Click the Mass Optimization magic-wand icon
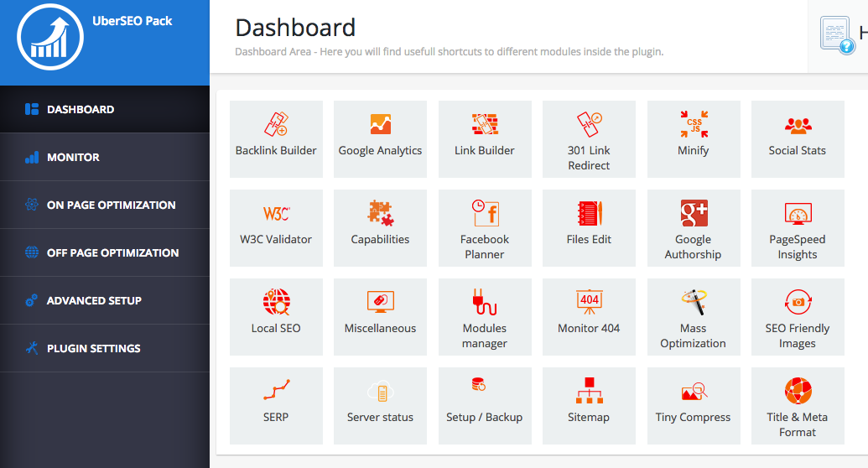The width and height of the screenshot is (868, 468). (694, 302)
